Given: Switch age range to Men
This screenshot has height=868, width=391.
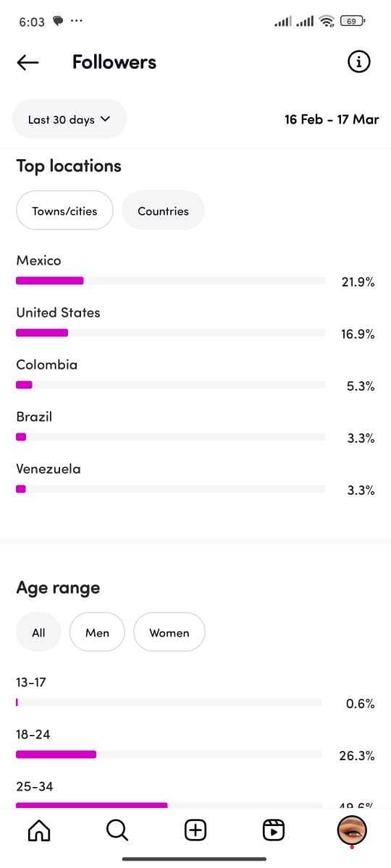Looking at the screenshot, I should pyautogui.click(x=97, y=632).
